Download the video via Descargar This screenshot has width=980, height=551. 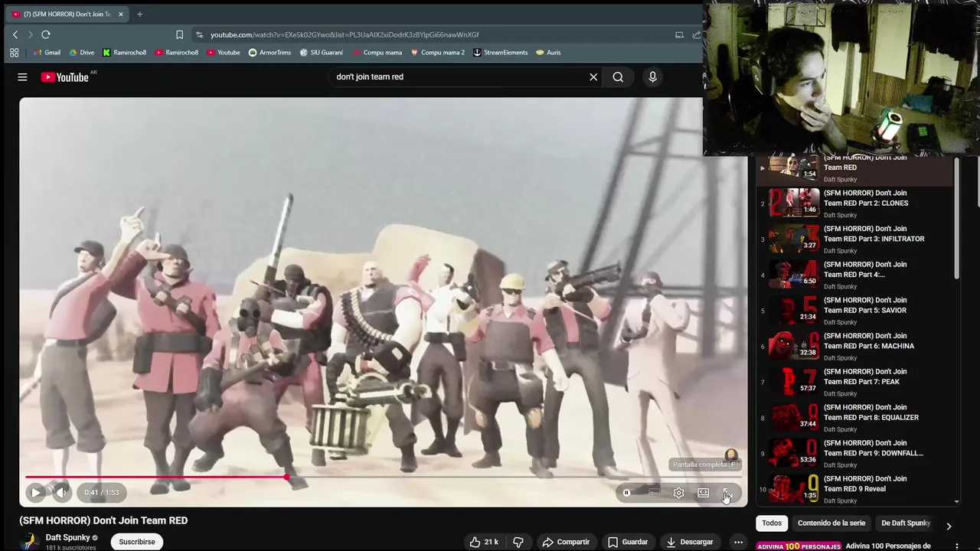pyautogui.click(x=689, y=542)
